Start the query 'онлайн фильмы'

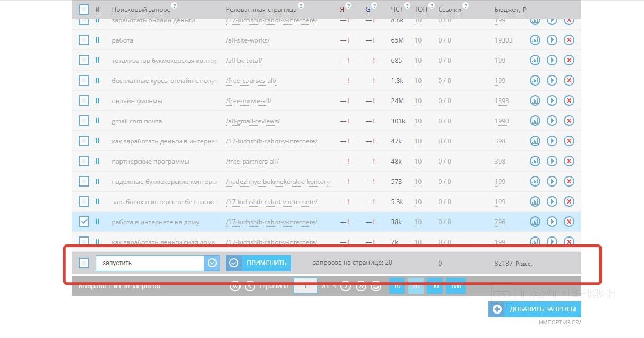[x=552, y=100]
